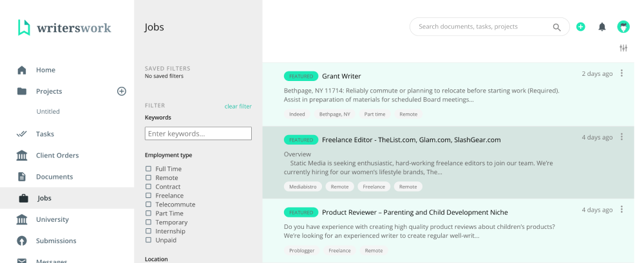Click the clear filter link
Image resolution: width=644 pixels, height=263 pixels.
(238, 106)
